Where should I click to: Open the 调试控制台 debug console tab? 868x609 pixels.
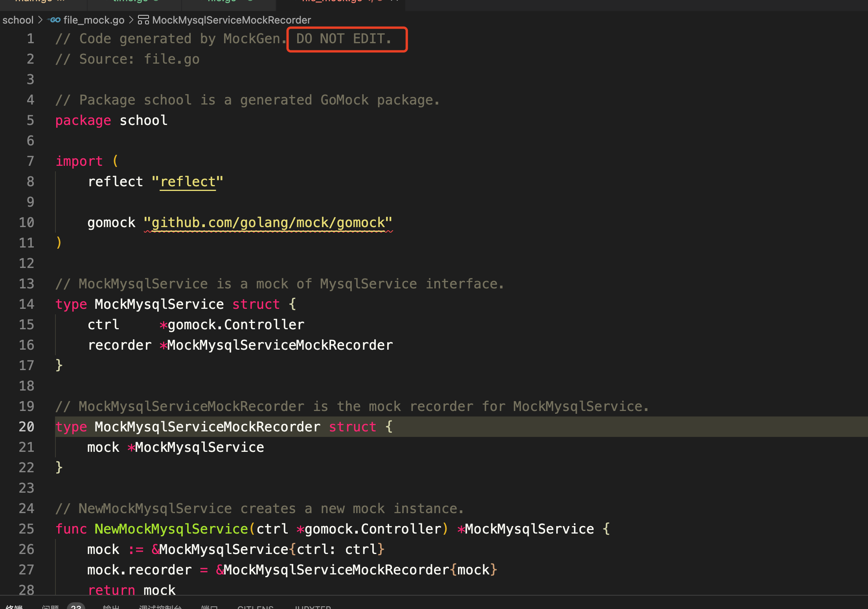coord(160,607)
